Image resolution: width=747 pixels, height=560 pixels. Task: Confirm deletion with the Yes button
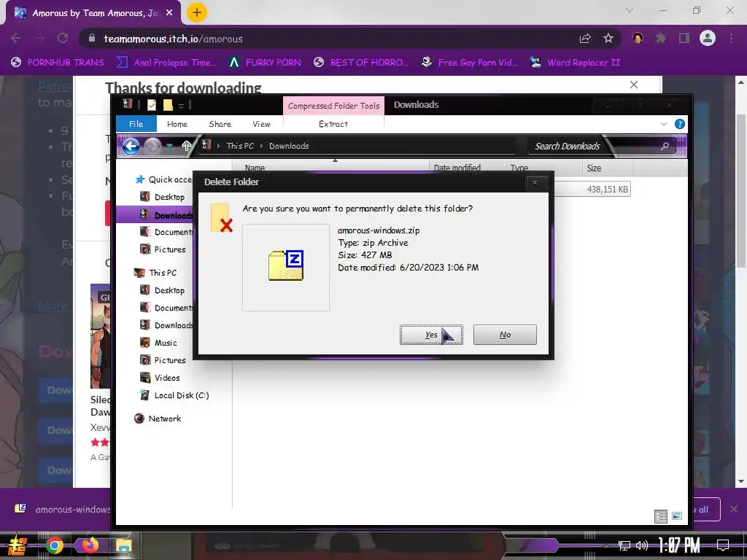[x=431, y=335]
